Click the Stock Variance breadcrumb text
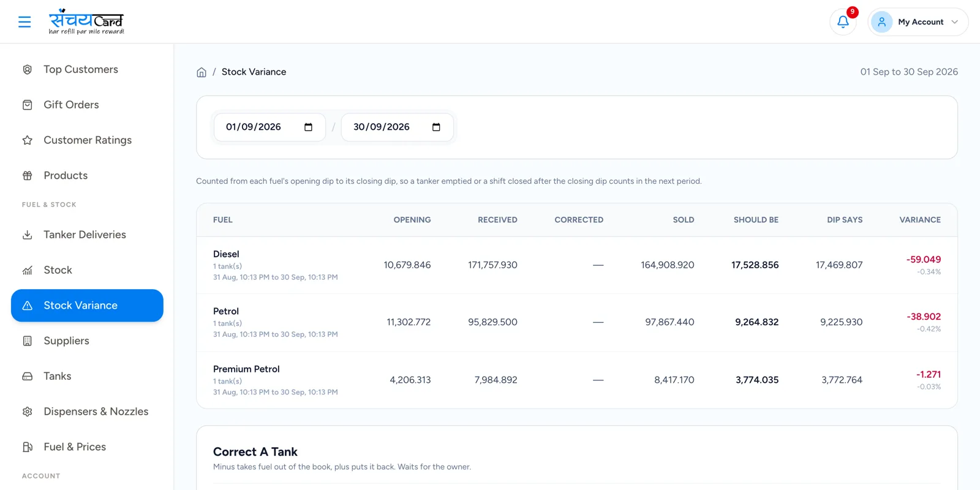 click(254, 72)
